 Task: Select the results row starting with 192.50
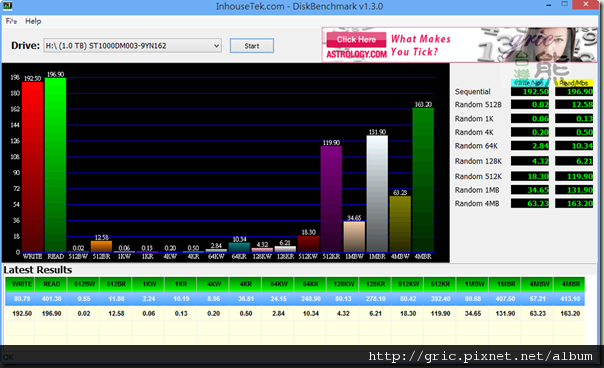click(x=295, y=314)
